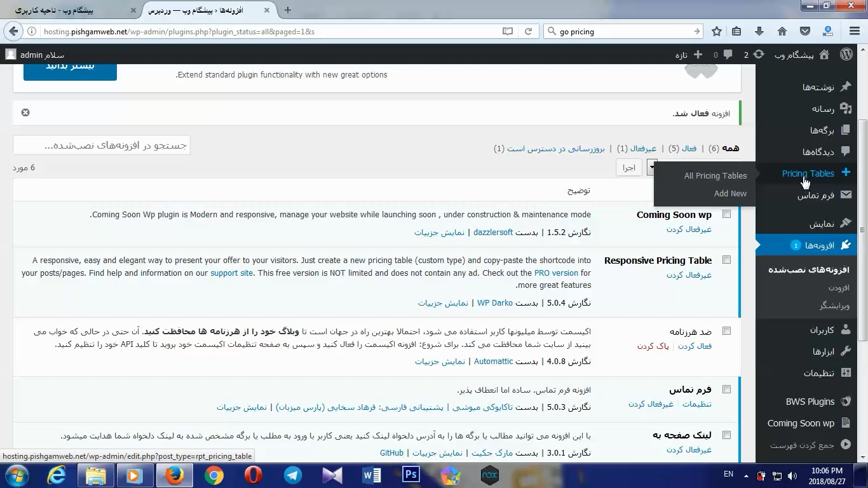Viewport: 868px width, 488px height.
Task: Deactivate the Responsive Pricing Table plugin
Action: [x=689, y=275]
